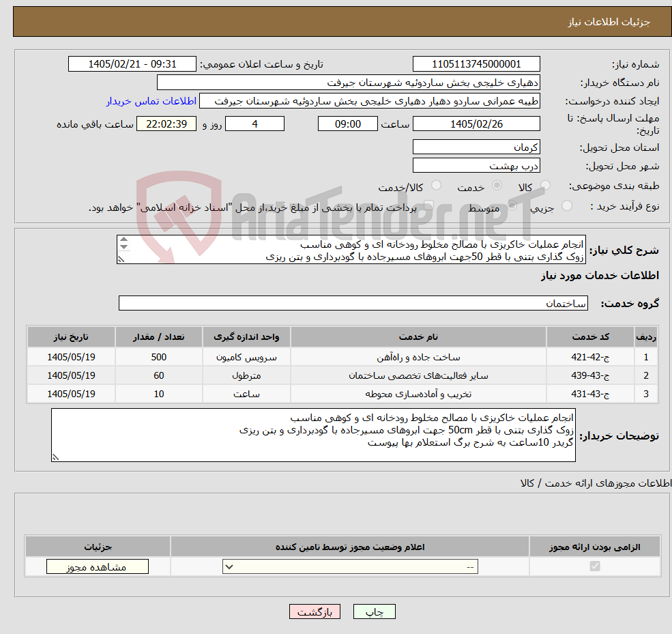The width and height of the screenshot is (672, 634).
Task: Click need date 1405/05/19 in row 1
Action: [x=71, y=357]
